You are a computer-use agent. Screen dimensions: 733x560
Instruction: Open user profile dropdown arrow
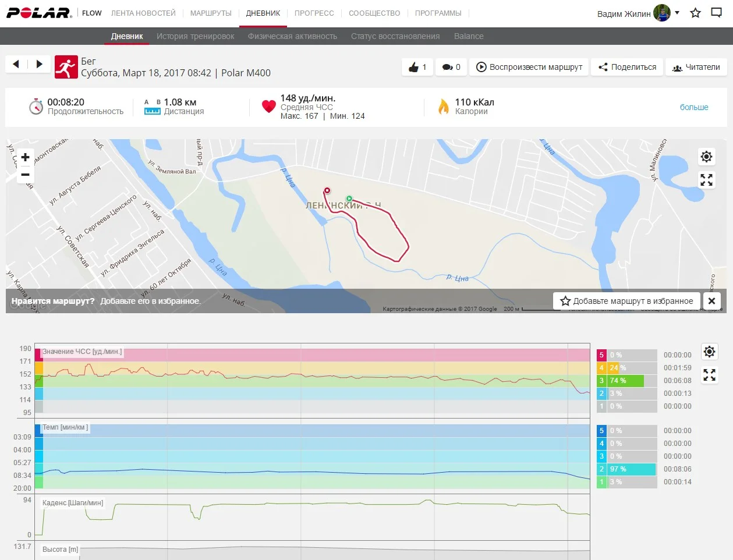[x=677, y=13]
